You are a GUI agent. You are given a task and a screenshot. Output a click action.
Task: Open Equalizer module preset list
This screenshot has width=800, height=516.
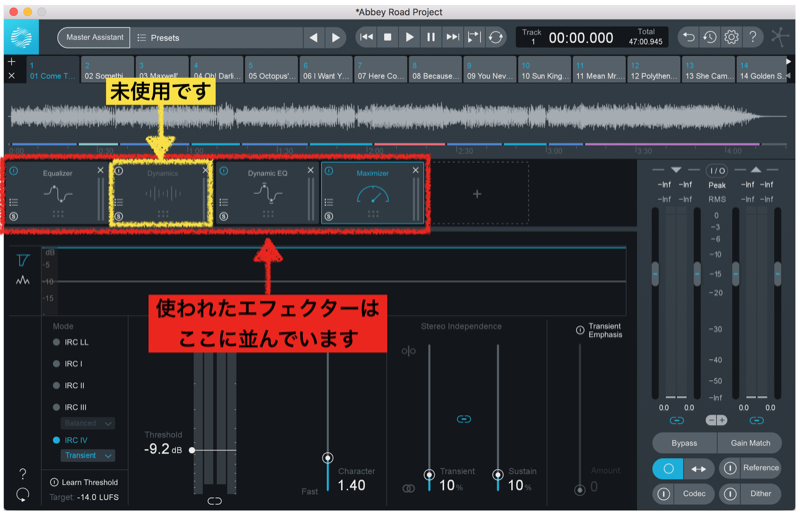point(14,202)
